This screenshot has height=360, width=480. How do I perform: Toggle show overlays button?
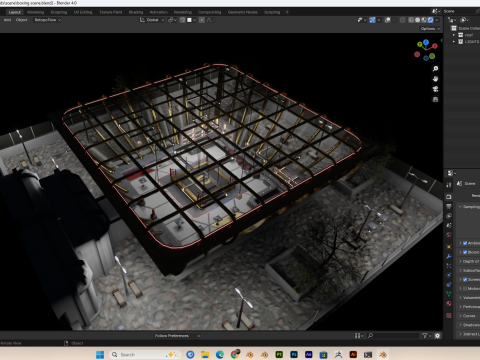pyautogui.click(x=388, y=20)
